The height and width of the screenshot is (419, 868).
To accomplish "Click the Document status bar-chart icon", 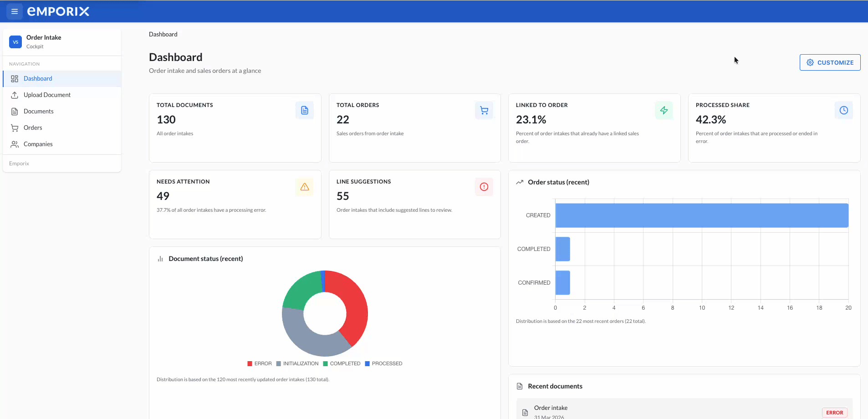I will point(160,259).
